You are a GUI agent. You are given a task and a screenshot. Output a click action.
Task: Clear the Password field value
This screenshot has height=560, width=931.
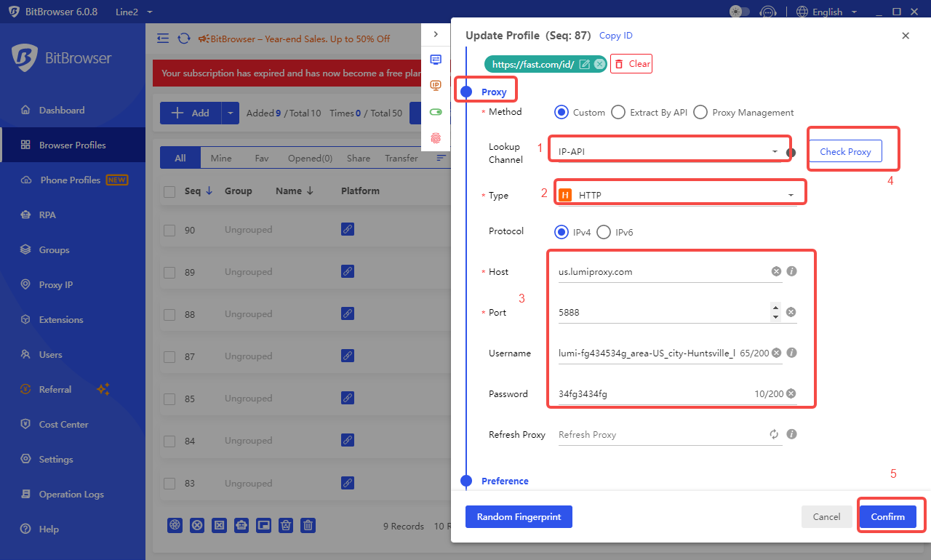click(791, 393)
